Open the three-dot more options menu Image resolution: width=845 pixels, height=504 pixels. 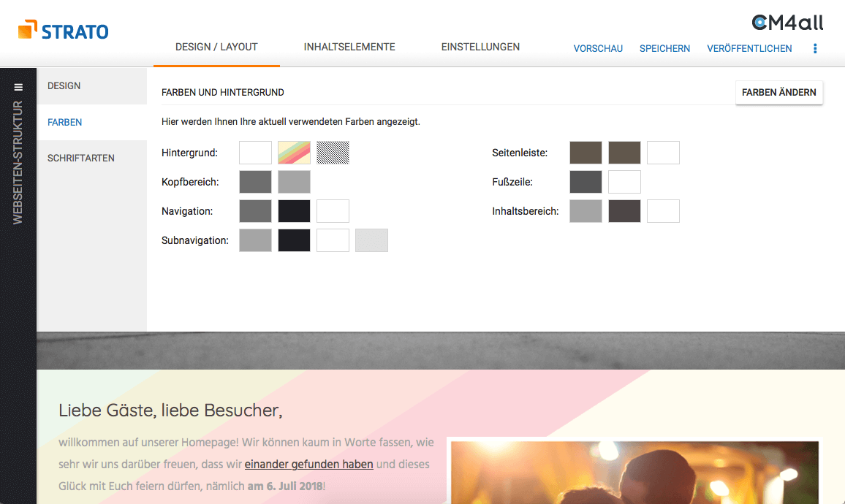coord(815,48)
